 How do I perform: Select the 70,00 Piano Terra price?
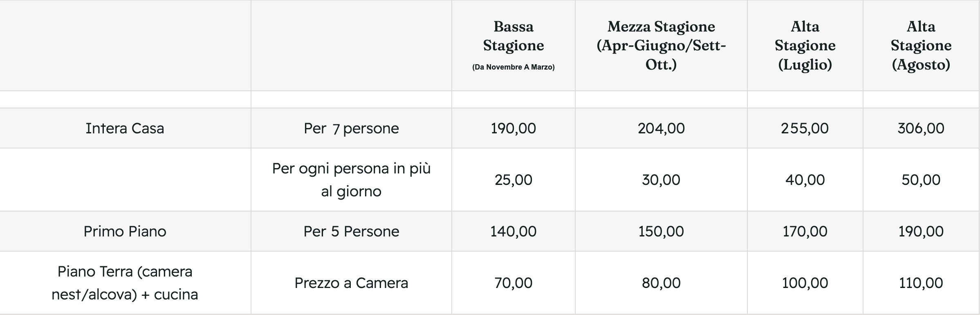tap(513, 283)
